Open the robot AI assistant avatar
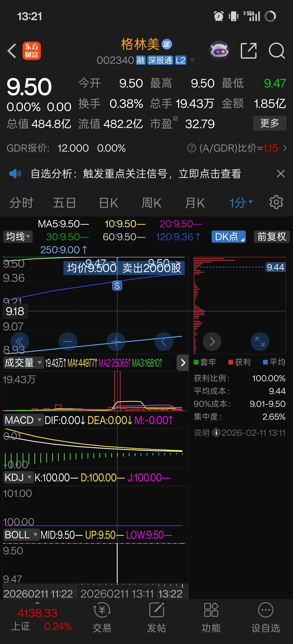This screenshot has height=644, width=293. coord(219,51)
